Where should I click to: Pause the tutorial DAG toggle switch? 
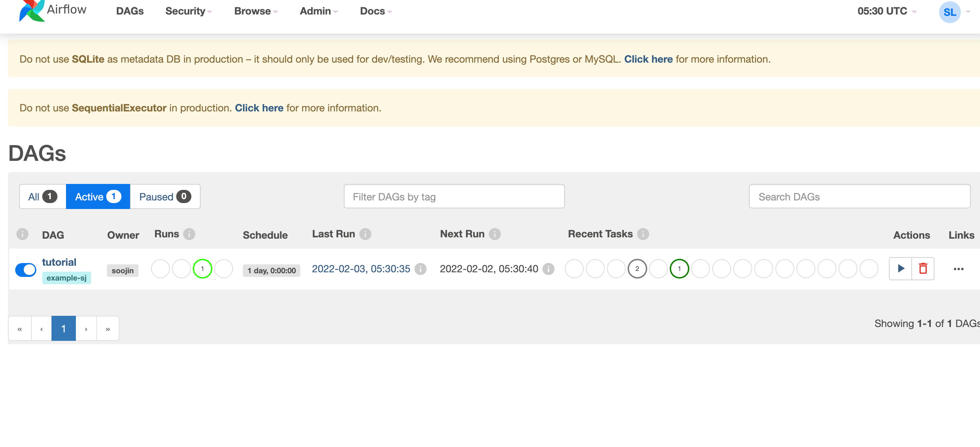point(26,270)
